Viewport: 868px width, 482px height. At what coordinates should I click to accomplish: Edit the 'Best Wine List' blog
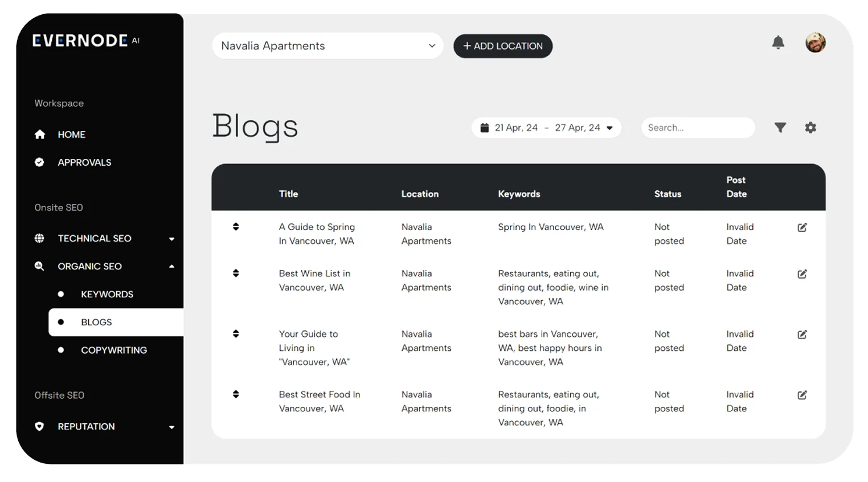802,274
